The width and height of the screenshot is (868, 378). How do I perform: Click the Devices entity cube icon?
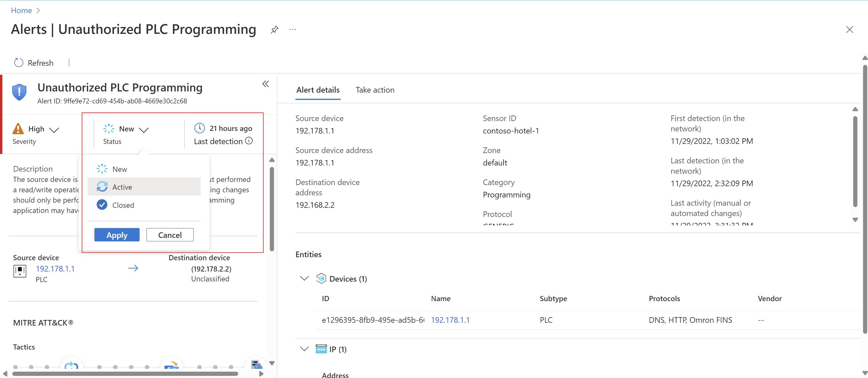[321, 278]
